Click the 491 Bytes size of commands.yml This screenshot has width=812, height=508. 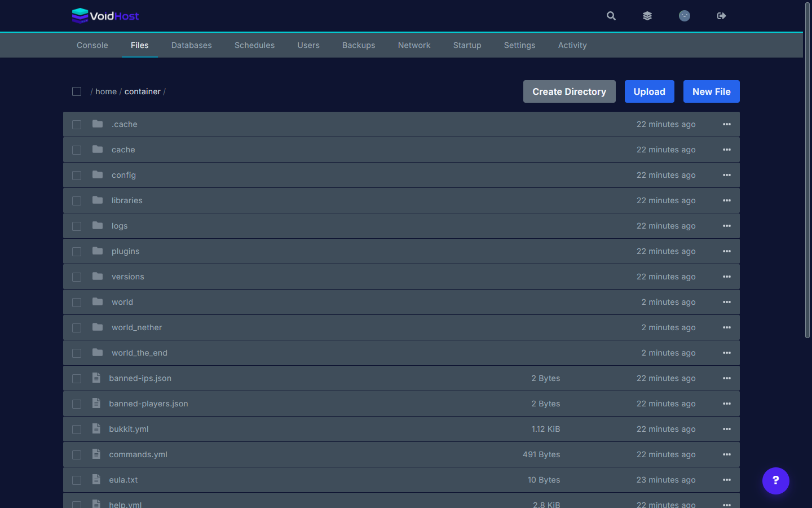(x=541, y=454)
